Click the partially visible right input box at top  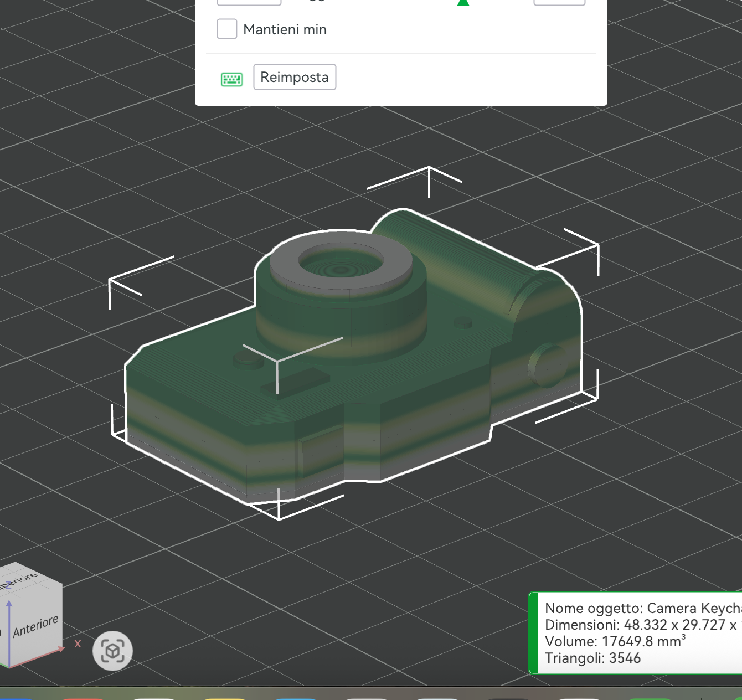click(559, 3)
